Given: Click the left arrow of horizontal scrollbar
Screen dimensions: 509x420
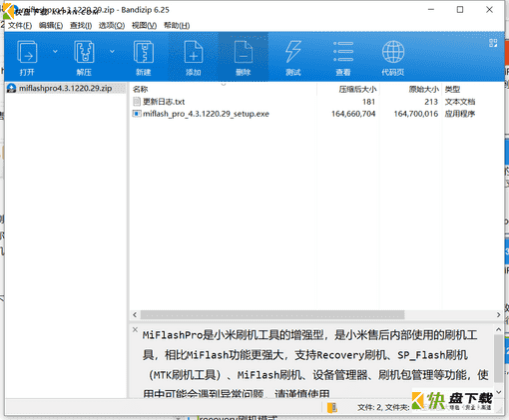Looking at the screenshot, I should pyautogui.click(x=135, y=314).
